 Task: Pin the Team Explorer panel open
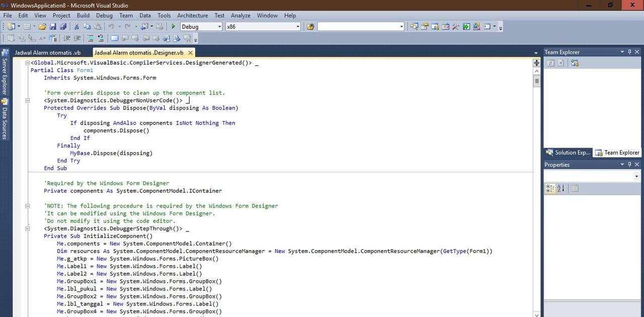coord(629,52)
